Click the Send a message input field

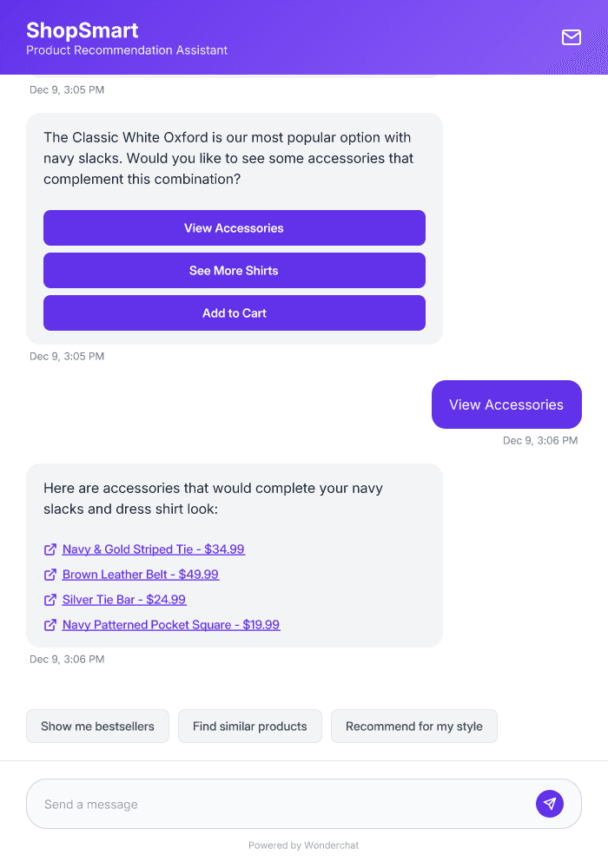point(261,804)
